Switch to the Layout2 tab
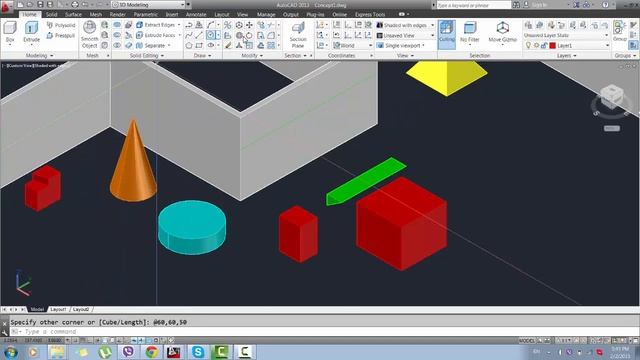 (x=81, y=309)
